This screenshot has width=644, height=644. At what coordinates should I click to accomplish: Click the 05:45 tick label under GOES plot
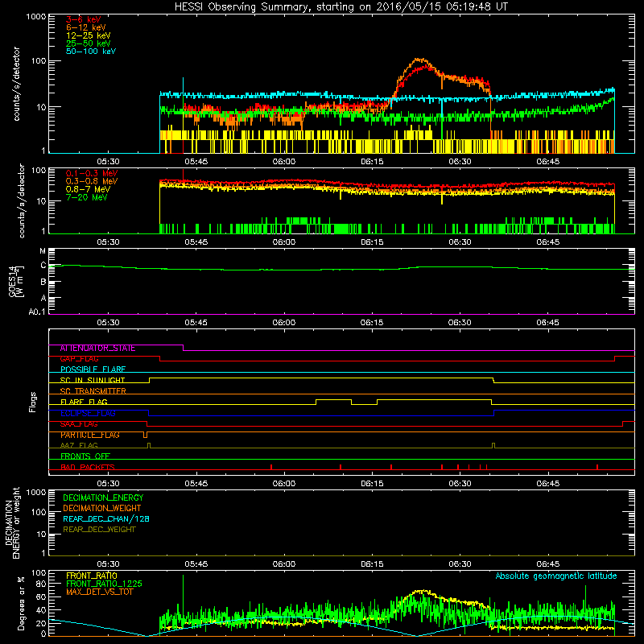coord(196,323)
